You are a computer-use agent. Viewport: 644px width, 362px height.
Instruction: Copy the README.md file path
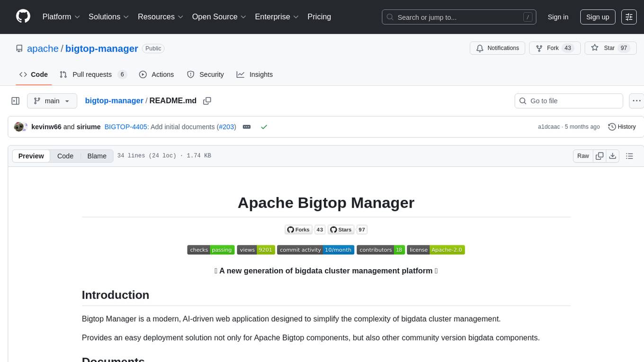pos(207,101)
